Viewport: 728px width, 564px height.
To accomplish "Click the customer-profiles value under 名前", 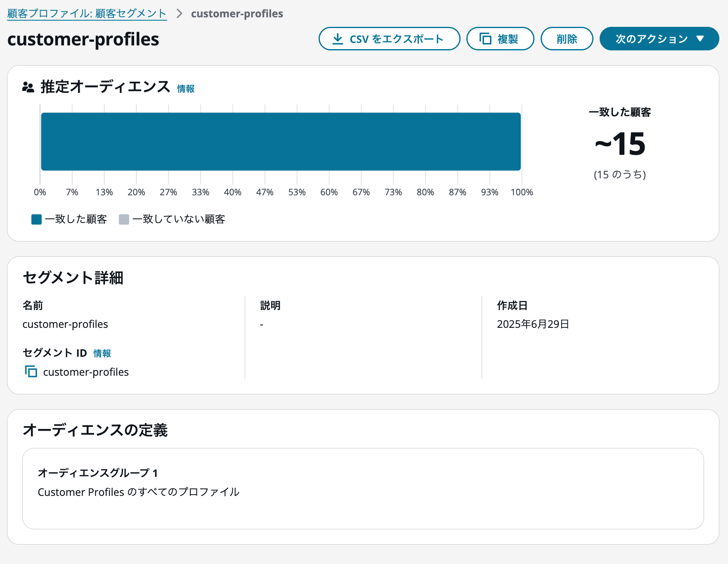I will pyautogui.click(x=65, y=324).
